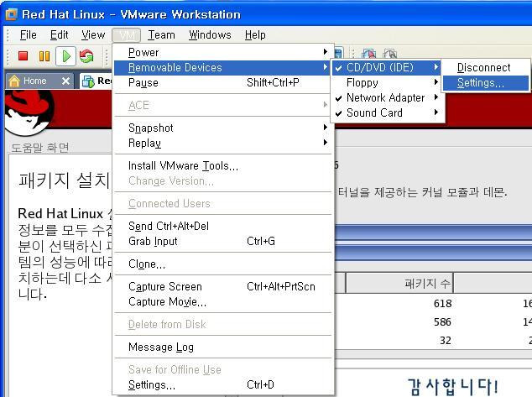The height and width of the screenshot is (397, 532).
Task: Select Settings... in the CD/DVD submenu
Action: click(486, 83)
